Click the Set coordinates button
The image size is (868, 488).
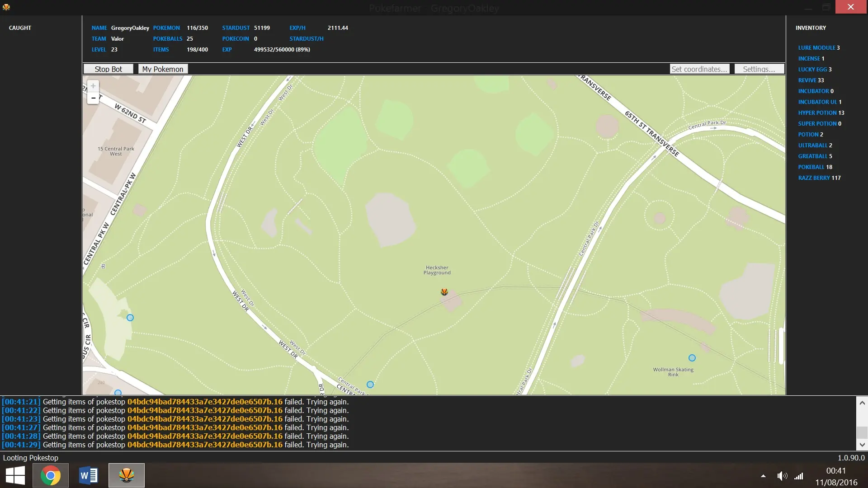699,69
